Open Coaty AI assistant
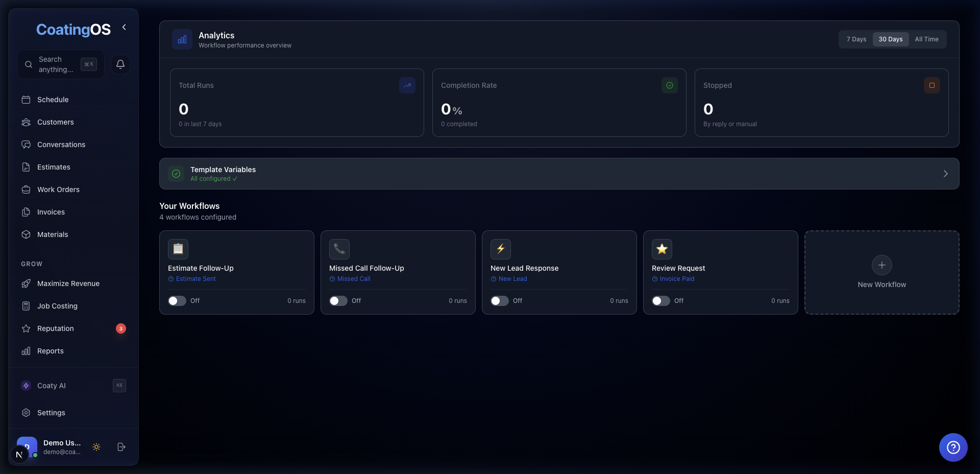Screen dimensions: 980x474 pyautogui.click(x=51, y=386)
